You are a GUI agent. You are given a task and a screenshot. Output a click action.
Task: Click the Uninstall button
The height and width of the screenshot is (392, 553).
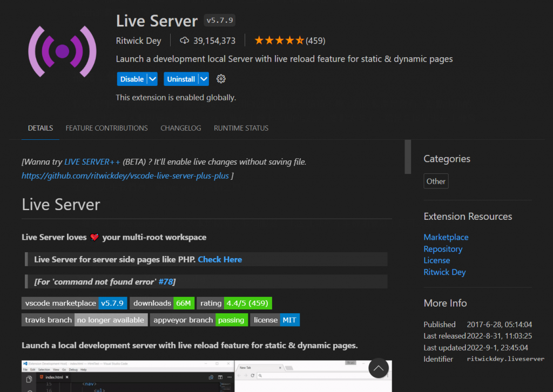point(181,79)
